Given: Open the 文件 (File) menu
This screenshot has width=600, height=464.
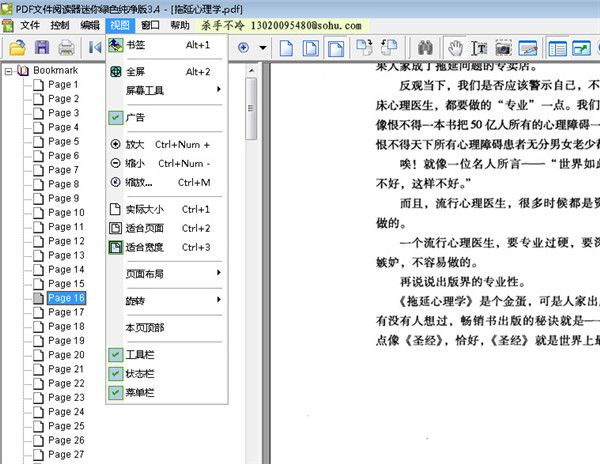Looking at the screenshot, I should click(30, 23).
